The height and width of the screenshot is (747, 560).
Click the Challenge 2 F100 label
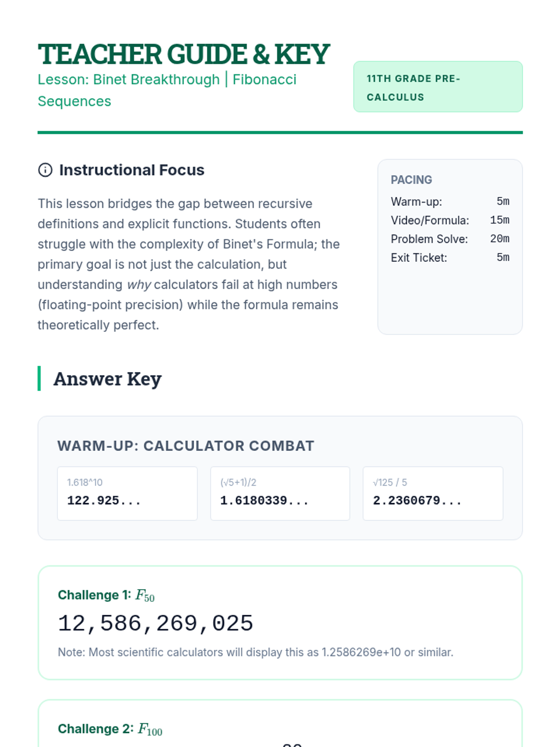(x=110, y=729)
